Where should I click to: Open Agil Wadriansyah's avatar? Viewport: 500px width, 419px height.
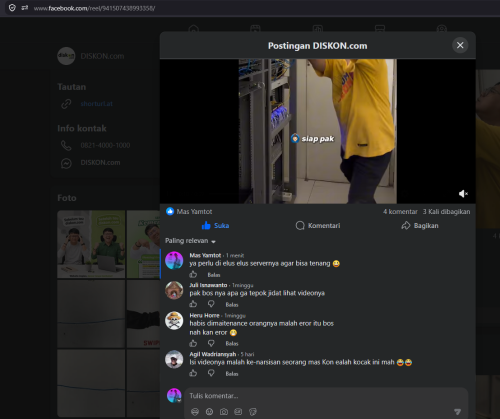click(174, 359)
